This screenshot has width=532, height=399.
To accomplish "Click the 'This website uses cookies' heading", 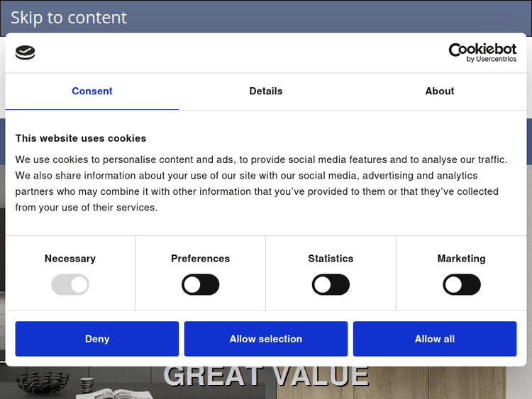I will tap(81, 138).
